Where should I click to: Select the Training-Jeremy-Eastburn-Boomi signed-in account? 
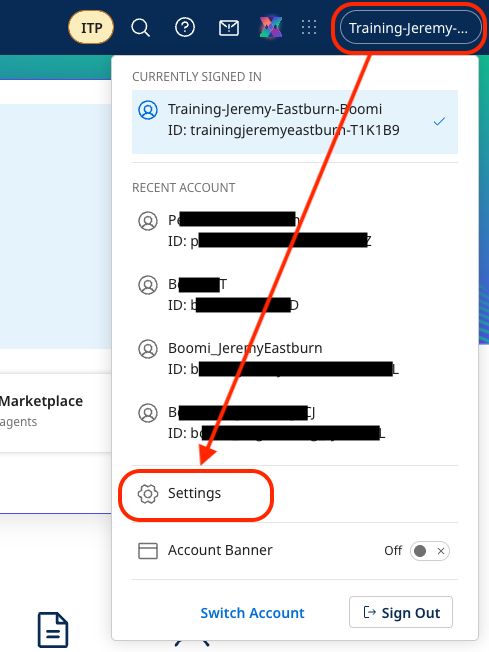[x=295, y=121]
